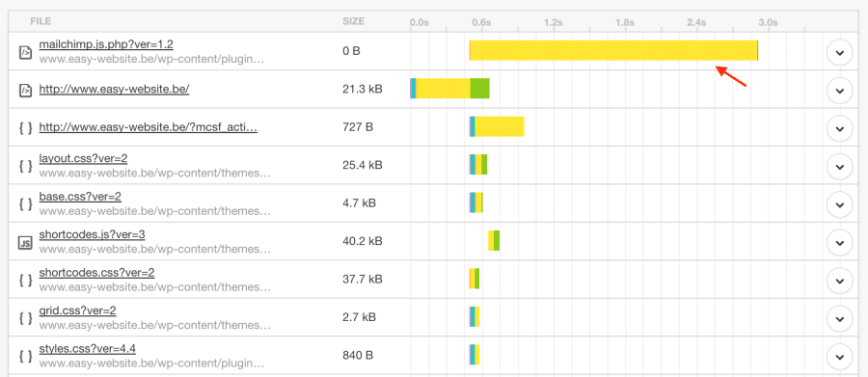Click the HTML document icon beside easy-website.be root
The width and height of the screenshot is (868, 377).
pos(25,91)
